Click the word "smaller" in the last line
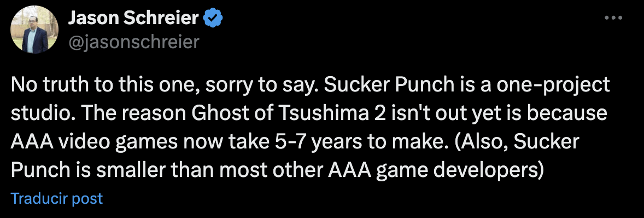This screenshot has height=218, width=644. 119,170
